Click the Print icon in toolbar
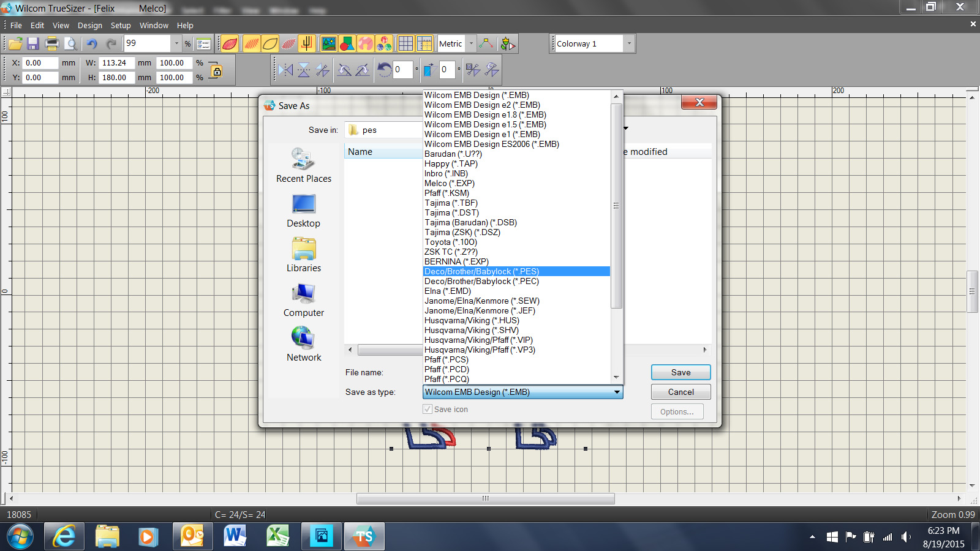Viewport: 980px width, 551px height. tap(52, 43)
